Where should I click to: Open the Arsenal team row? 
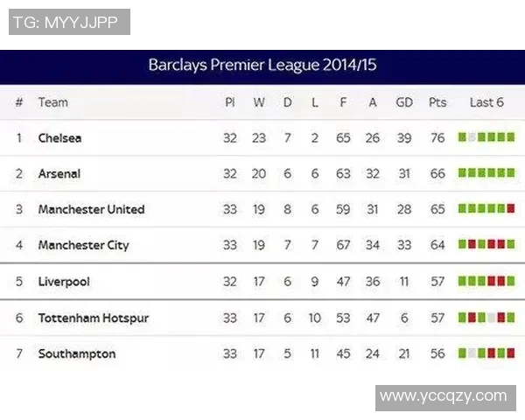[x=59, y=174]
